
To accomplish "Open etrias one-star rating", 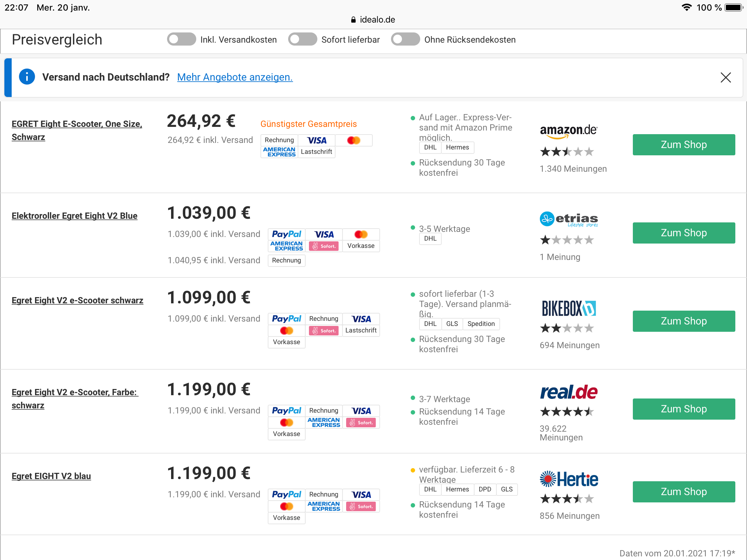I will (x=567, y=240).
